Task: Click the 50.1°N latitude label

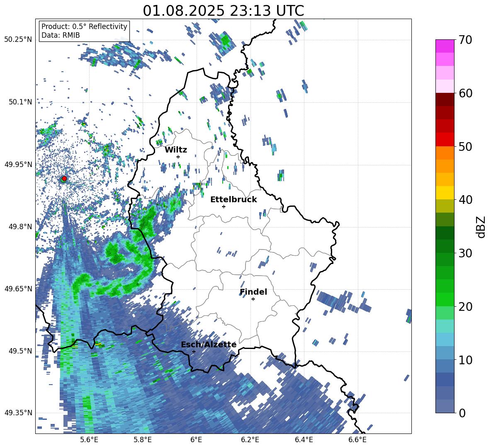Action: pyautogui.click(x=20, y=102)
